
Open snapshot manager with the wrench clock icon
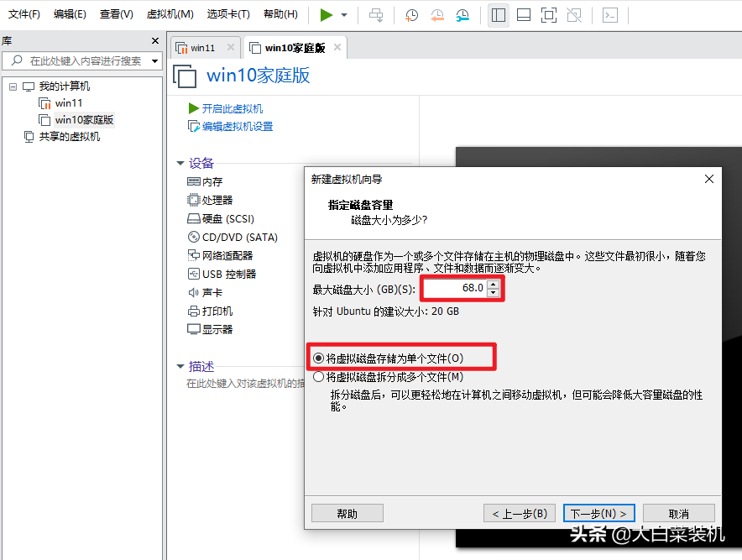[462, 15]
